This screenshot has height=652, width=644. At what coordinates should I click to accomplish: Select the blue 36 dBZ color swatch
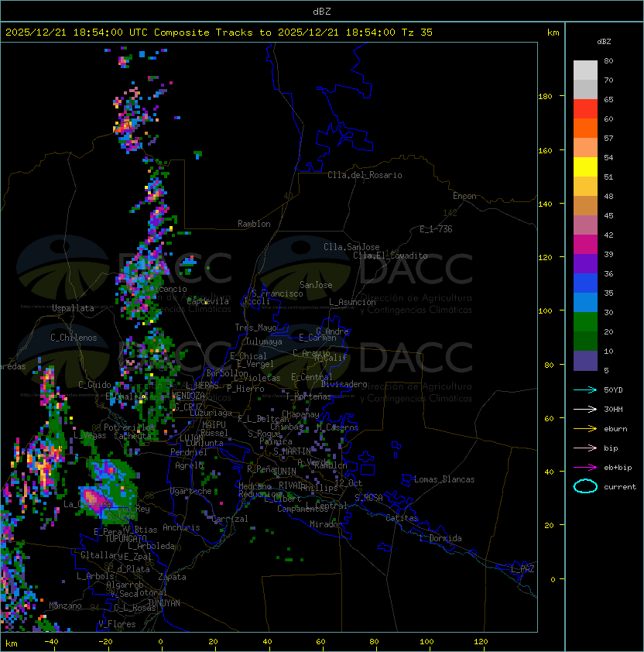585,283
